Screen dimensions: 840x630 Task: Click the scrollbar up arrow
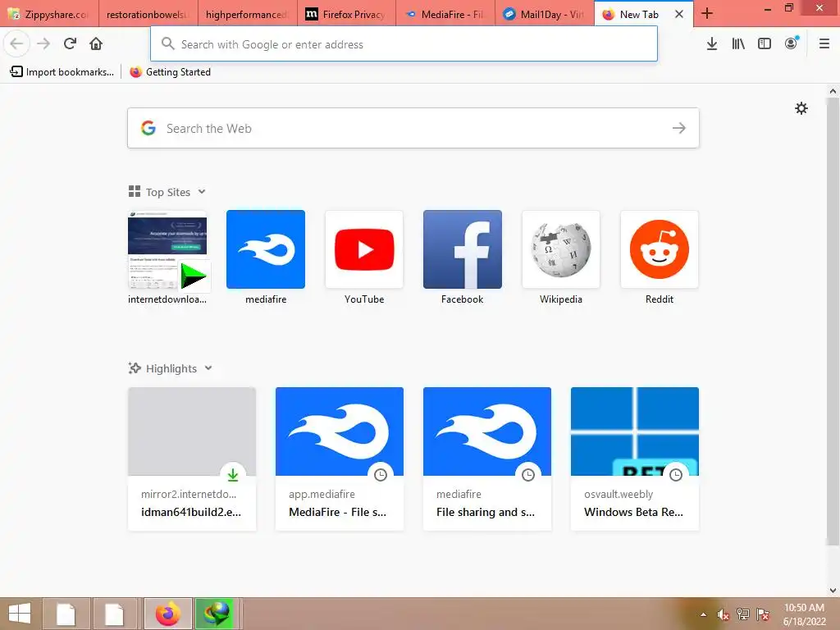(833, 91)
